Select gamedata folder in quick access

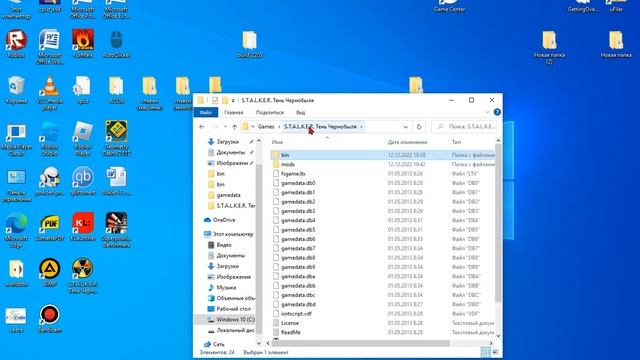pos(229,195)
